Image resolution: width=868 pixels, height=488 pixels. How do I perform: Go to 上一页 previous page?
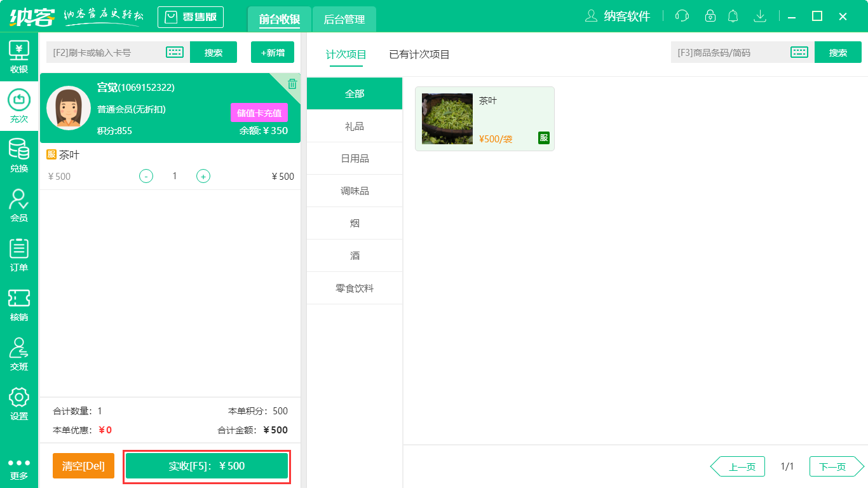(738, 466)
